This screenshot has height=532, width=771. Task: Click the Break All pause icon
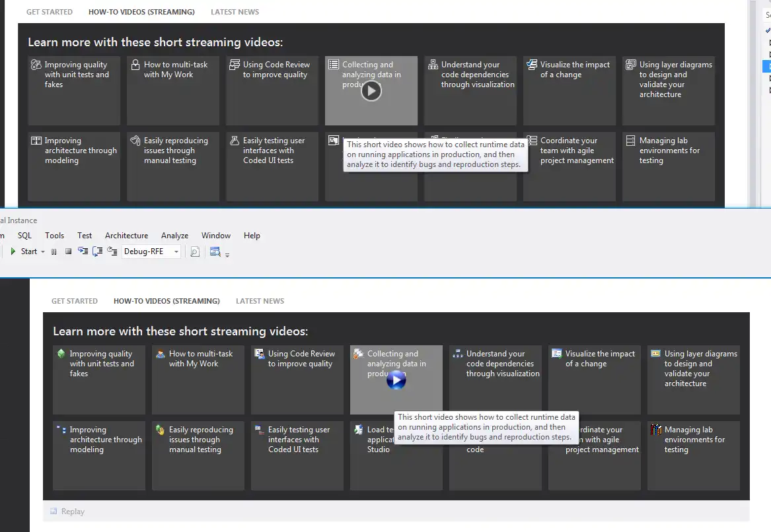[54, 251]
